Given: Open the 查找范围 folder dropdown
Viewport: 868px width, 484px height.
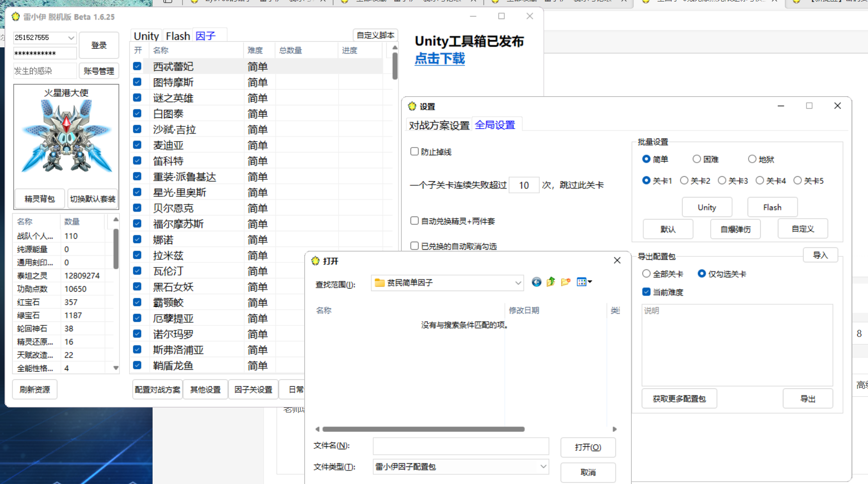Looking at the screenshot, I should (518, 283).
